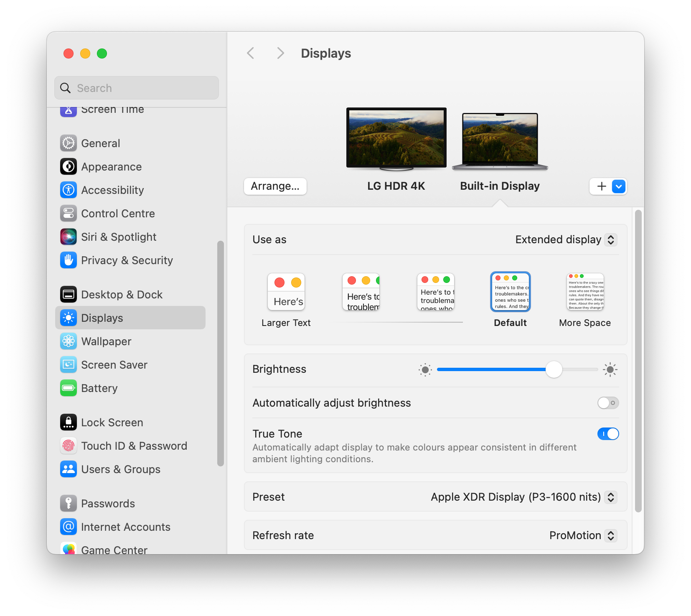Click the Users & Groups icon

coord(69,469)
